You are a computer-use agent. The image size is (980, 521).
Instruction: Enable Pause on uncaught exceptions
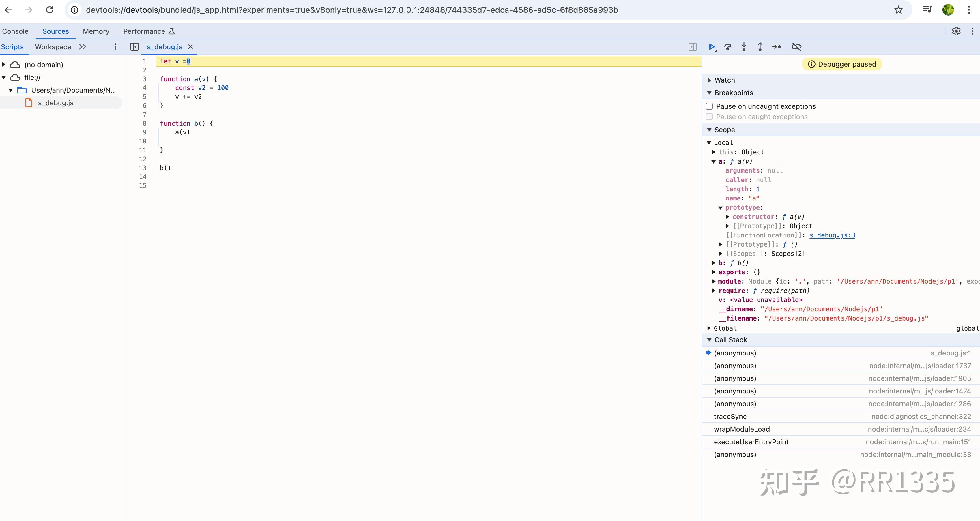(709, 106)
